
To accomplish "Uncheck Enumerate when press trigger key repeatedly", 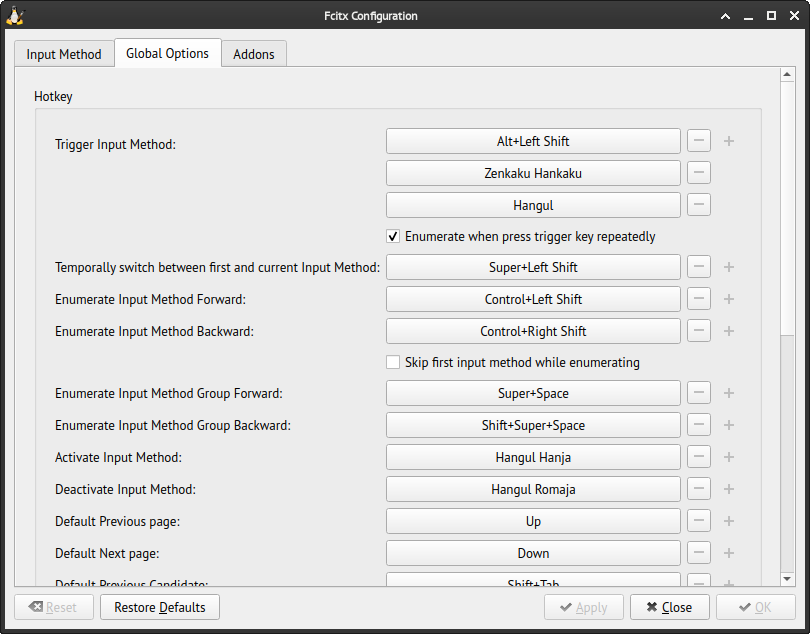I will [393, 236].
